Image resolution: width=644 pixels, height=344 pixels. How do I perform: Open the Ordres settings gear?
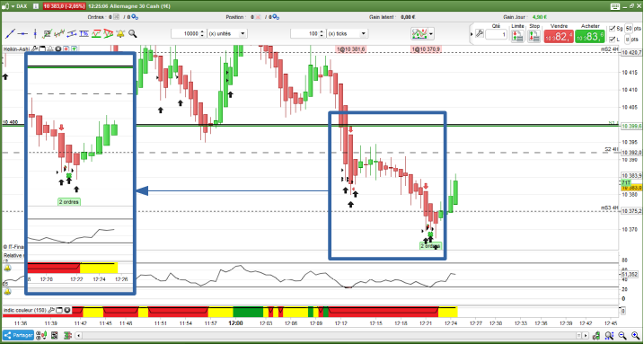[135, 17]
